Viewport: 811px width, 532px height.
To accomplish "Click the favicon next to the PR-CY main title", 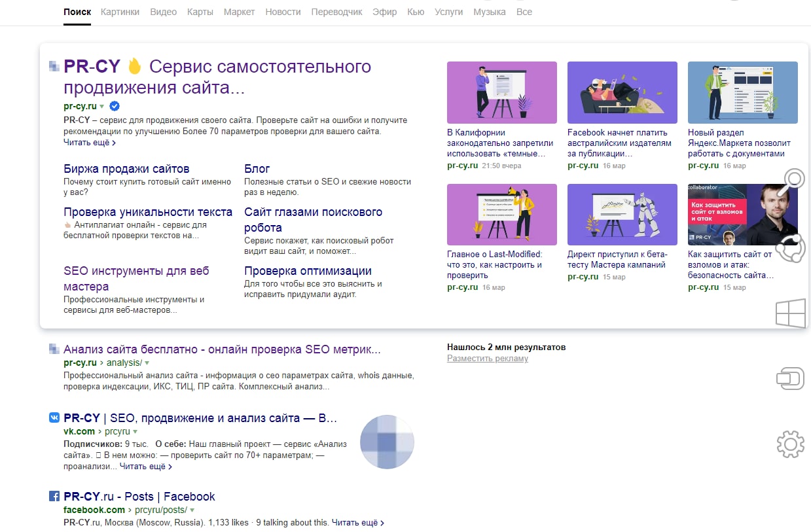I will [x=54, y=65].
